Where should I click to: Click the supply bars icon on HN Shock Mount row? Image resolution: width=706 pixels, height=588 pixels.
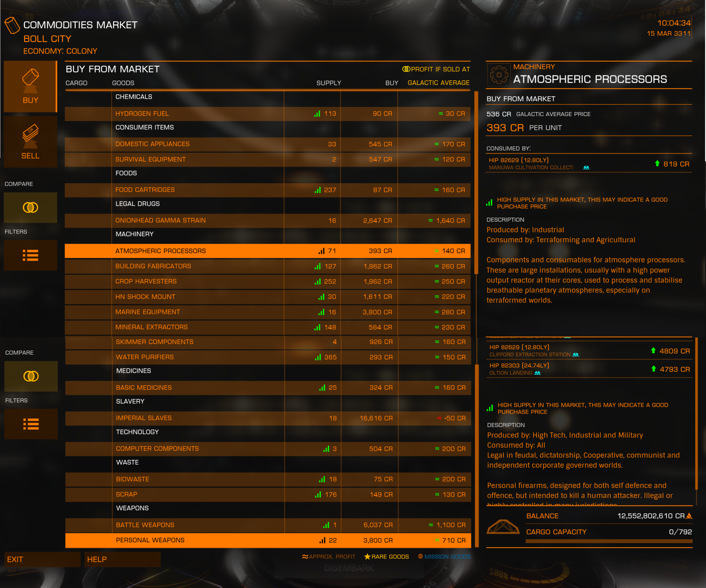coord(322,297)
